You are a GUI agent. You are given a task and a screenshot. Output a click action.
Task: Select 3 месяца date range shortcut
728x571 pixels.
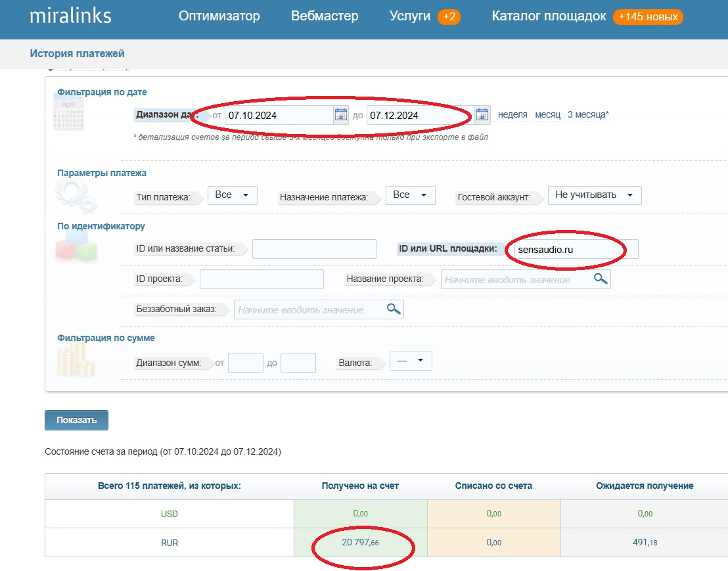tap(588, 115)
